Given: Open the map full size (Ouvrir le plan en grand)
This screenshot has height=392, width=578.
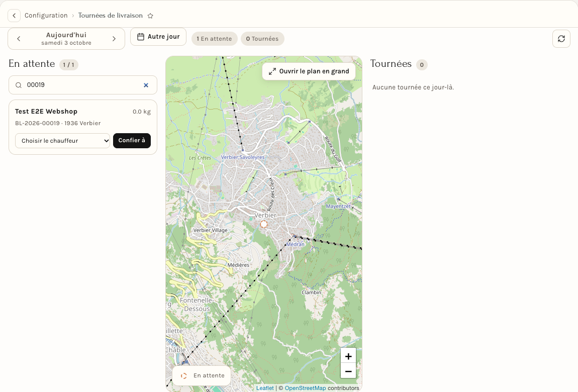Looking at the screenshot, I should coord(309,71).
